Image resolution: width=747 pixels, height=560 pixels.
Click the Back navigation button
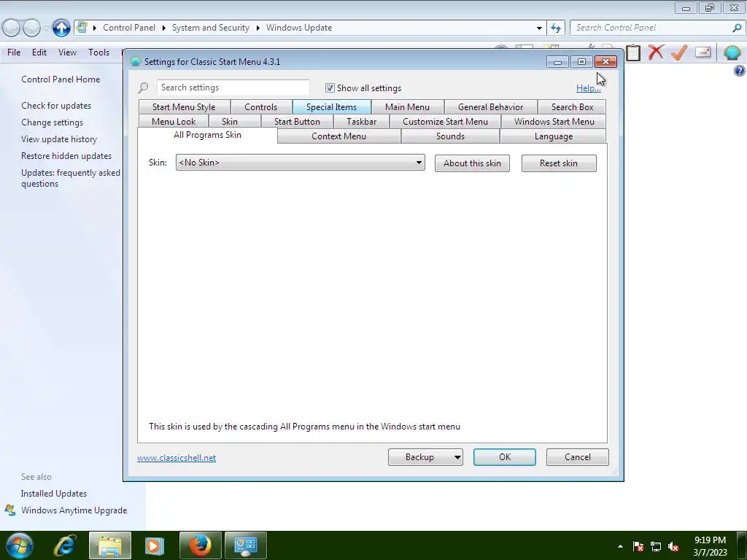11,28
